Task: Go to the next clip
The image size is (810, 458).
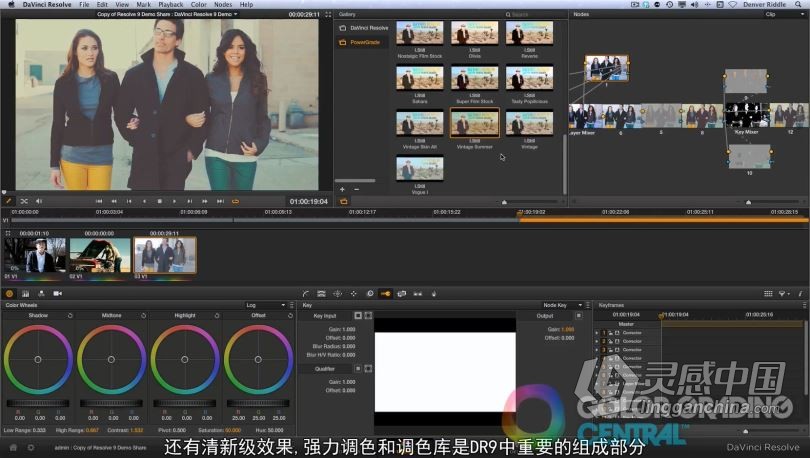Action: click(x=190, y=201)
